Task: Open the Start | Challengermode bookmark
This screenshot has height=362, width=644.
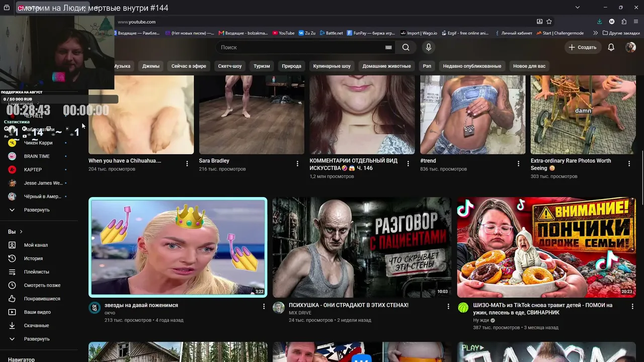Action: [x=560, y=33]
